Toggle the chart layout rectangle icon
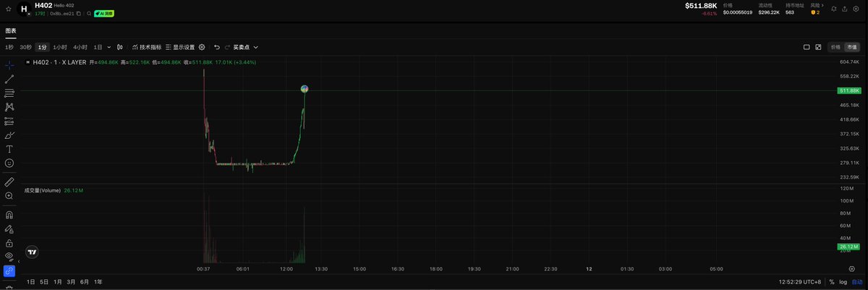Screen dimensions: 868x290 click(807, 47)
